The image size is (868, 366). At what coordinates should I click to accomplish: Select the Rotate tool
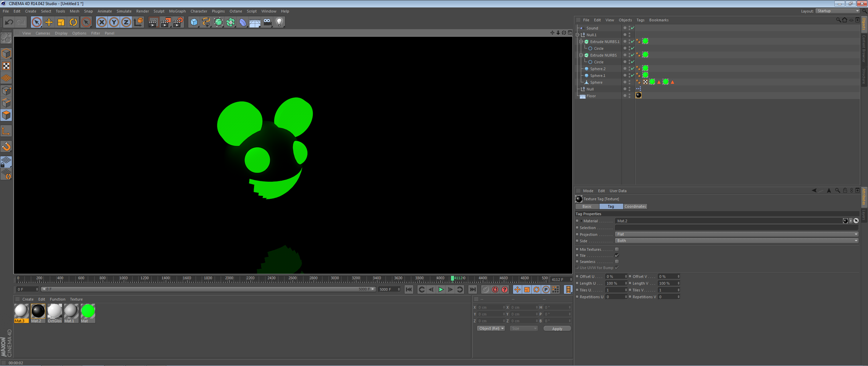coord(73,22)
